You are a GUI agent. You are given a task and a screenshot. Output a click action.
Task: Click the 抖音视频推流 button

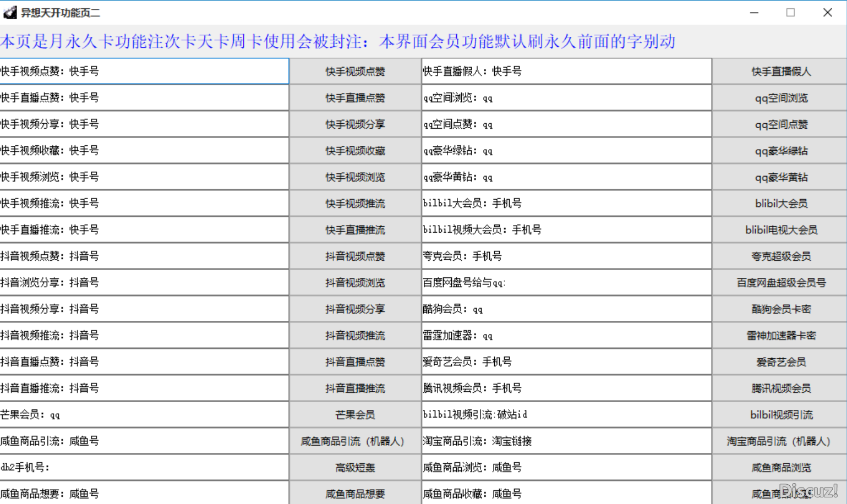tap(355, 336)
